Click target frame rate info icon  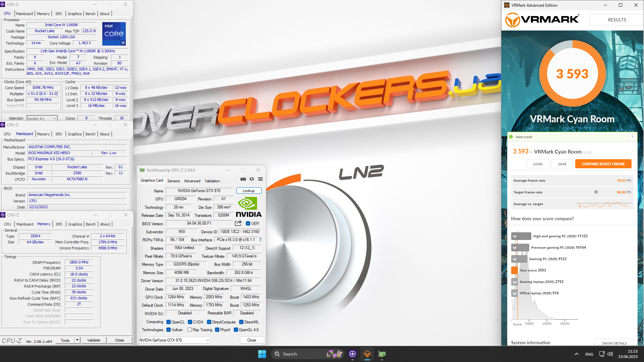pos(596,192)
